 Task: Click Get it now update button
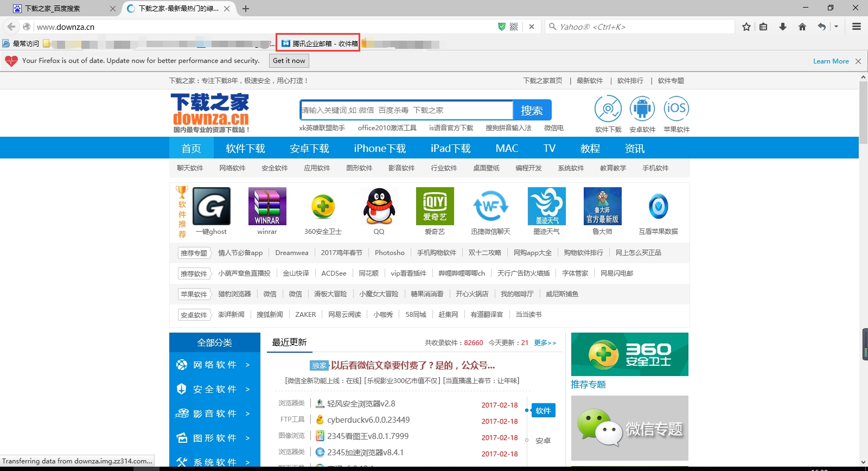click(289, 61)
